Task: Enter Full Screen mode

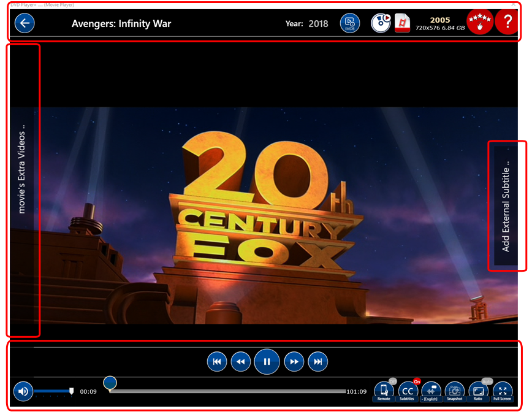Action: (502, 391)
